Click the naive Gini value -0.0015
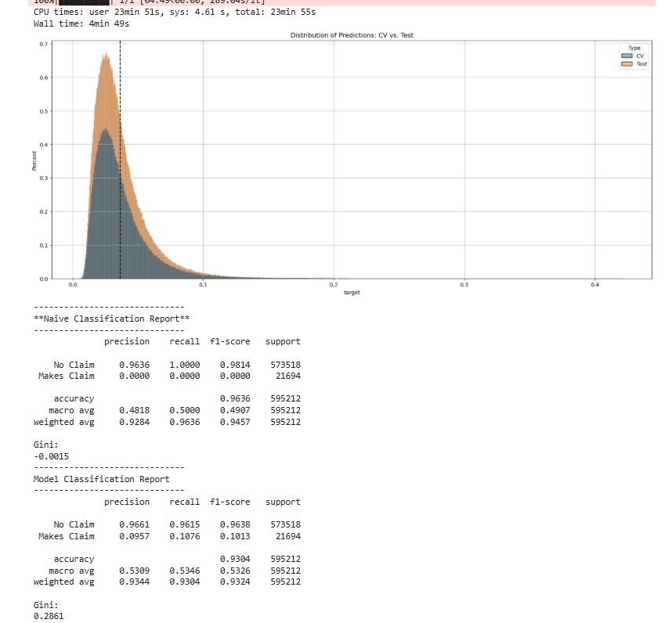 [46, 456]
